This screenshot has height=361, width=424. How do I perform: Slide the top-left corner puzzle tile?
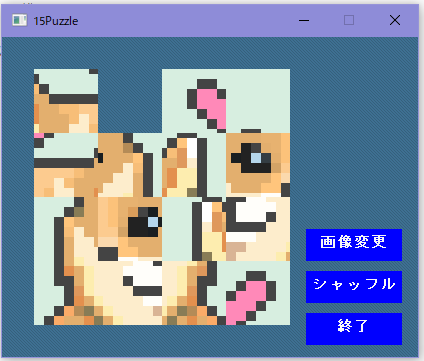[66, 101]
